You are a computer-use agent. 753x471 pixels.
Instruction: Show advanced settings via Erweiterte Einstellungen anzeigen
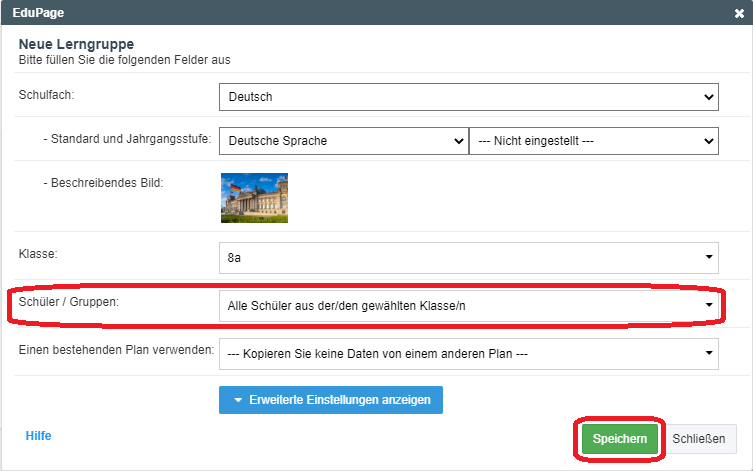coord(331,400)
